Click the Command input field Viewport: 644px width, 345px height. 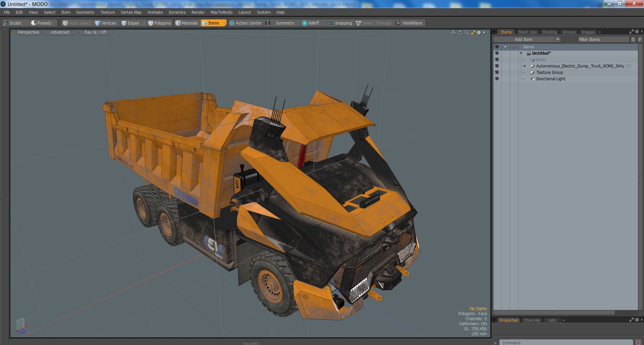point(566,343)
